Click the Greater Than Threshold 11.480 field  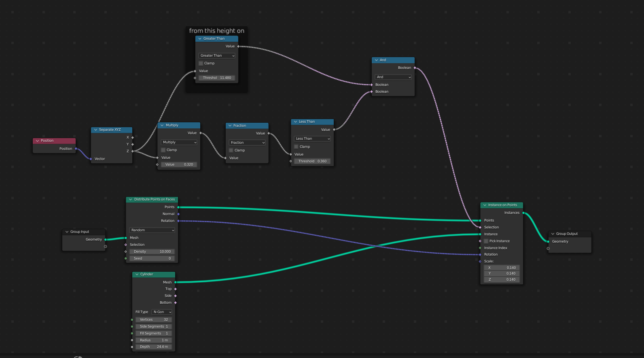217,78
